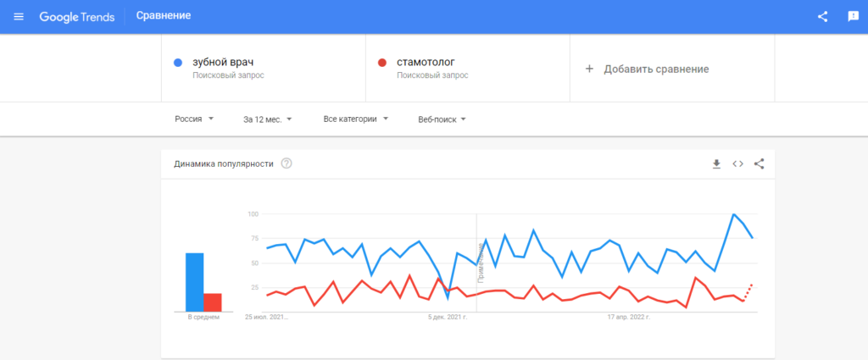Select the зубной врач search term
The height and width of the screenshot is (360, 868).
223,63
